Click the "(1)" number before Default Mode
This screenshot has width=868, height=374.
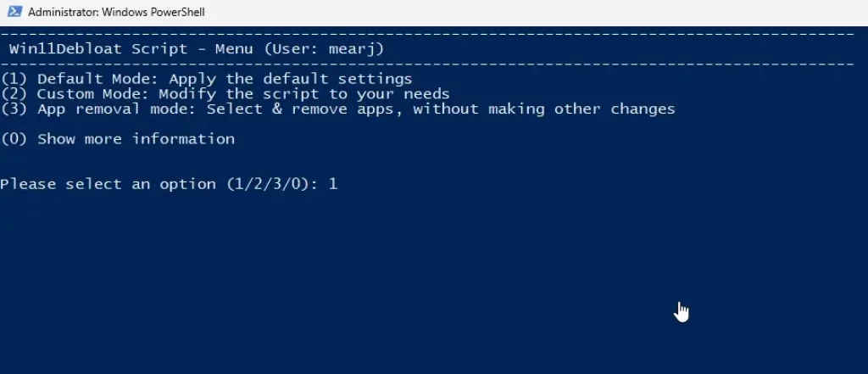click(14, 79)
